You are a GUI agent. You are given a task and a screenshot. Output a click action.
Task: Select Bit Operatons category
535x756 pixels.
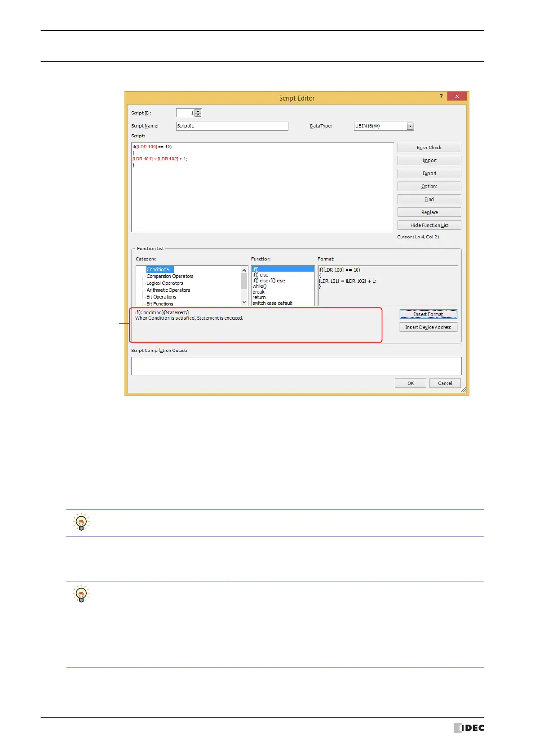[x=161, y=297]
